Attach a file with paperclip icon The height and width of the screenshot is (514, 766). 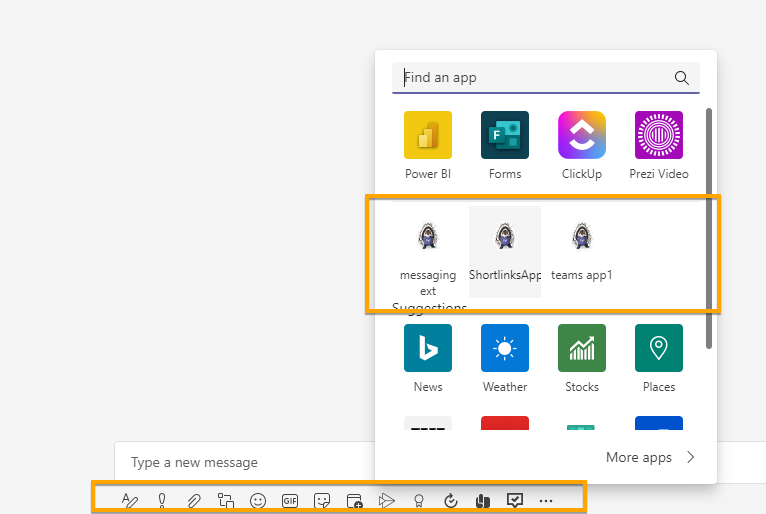pos(194,500)
